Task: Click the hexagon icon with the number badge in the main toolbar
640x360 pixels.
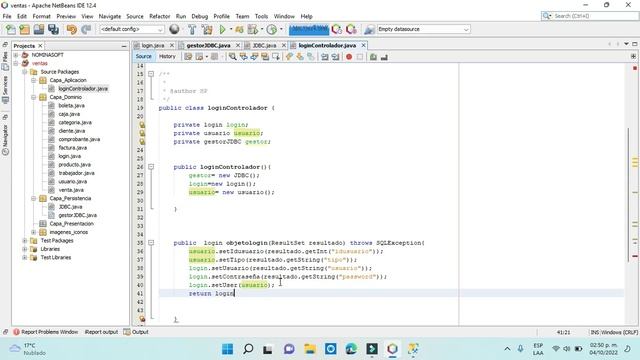Action: point(337,29)
